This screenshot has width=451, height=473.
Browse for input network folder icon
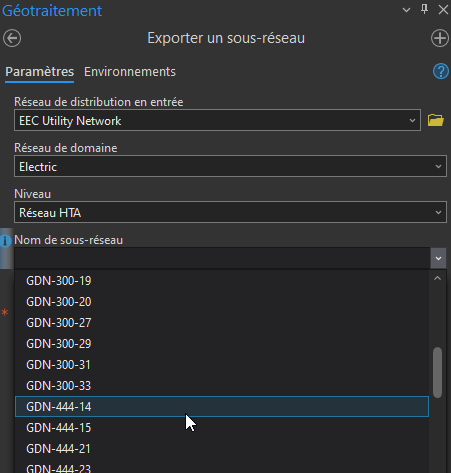[436, 120]
